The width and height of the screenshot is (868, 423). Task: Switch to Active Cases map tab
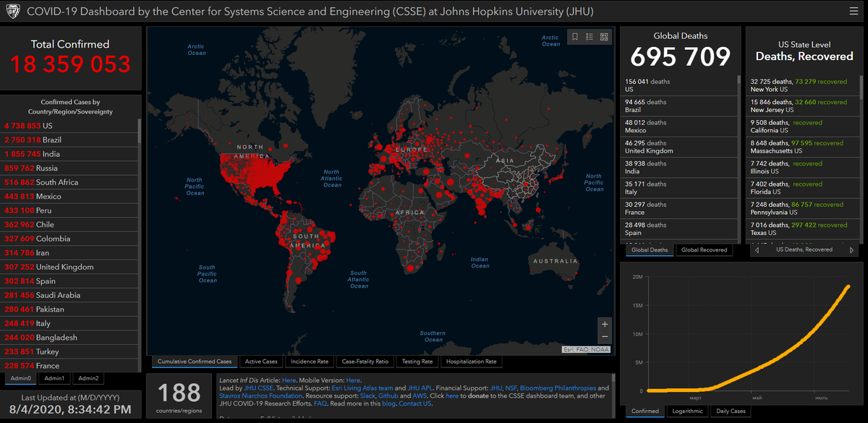[x=261, y=362]
